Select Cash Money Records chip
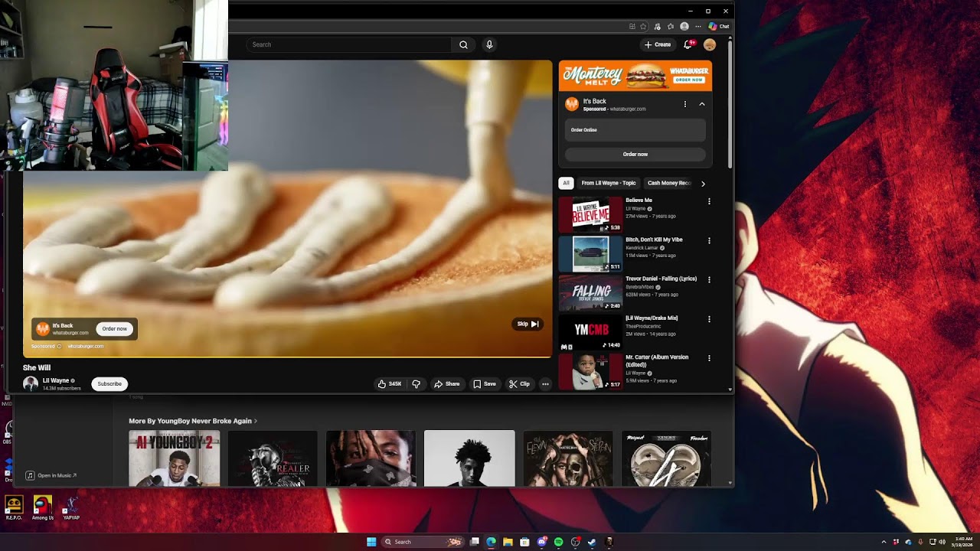980x551 pixels. click(669, 183)
